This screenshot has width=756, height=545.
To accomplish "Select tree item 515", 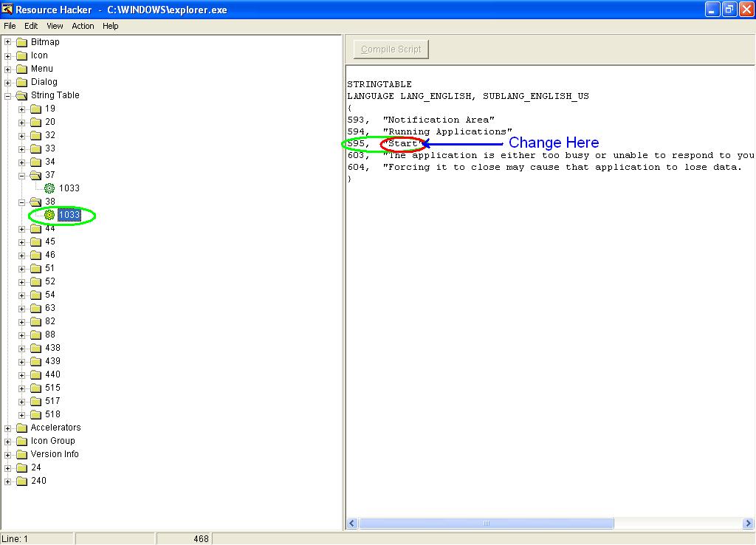I will 52,388.
